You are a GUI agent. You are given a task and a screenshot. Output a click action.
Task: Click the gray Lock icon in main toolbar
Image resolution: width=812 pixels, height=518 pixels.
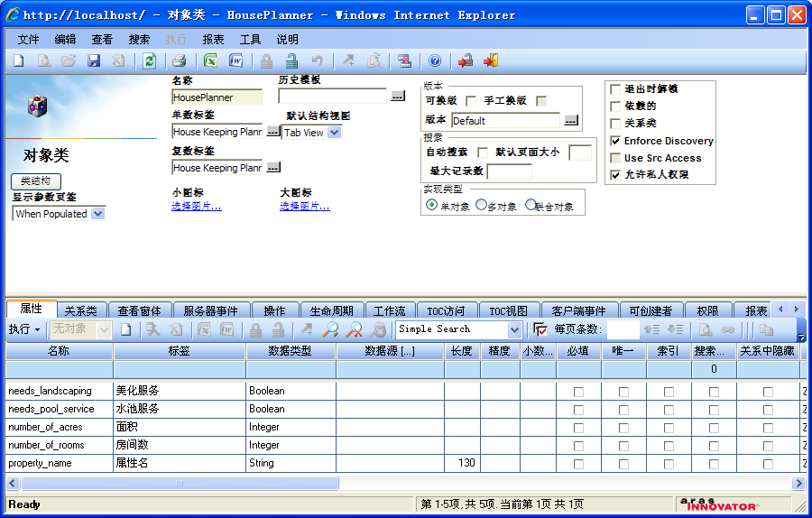pos(267,61)
